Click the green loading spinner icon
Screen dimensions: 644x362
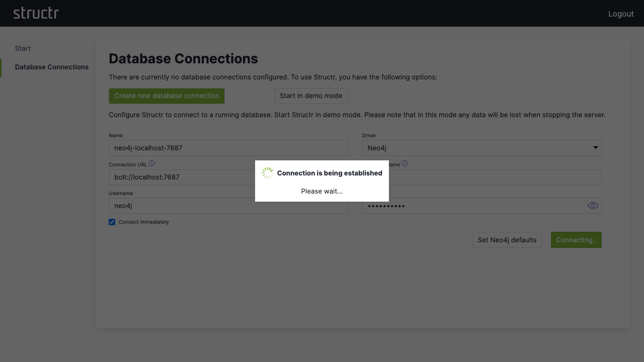267,172
